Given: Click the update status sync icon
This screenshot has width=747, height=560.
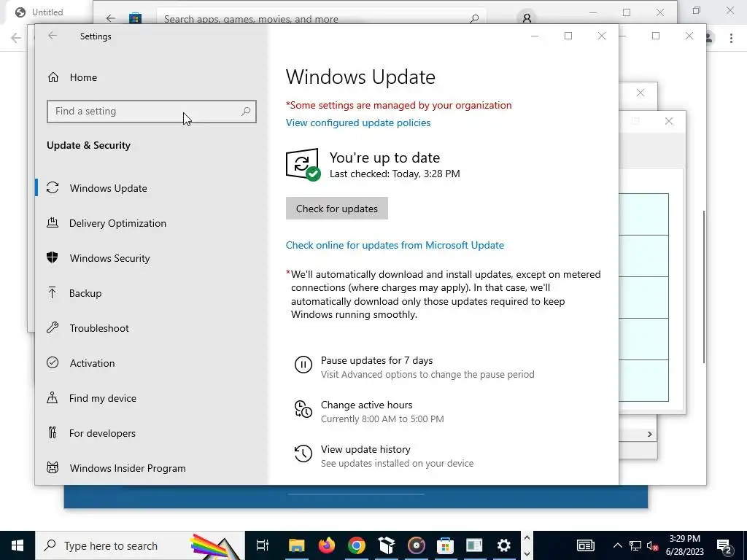Looking at the screenshot, I should point(303,165).
